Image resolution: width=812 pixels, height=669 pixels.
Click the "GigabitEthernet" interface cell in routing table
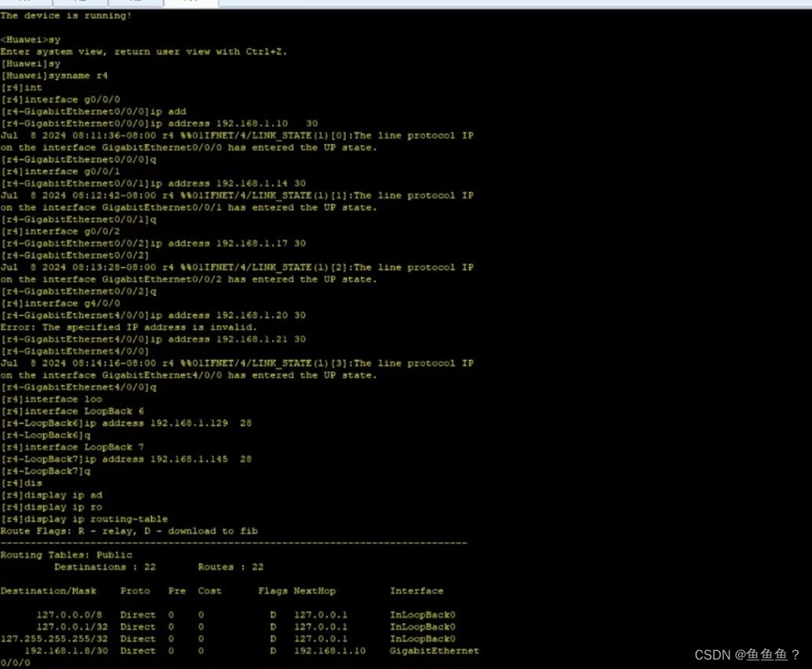click(434, 650)
